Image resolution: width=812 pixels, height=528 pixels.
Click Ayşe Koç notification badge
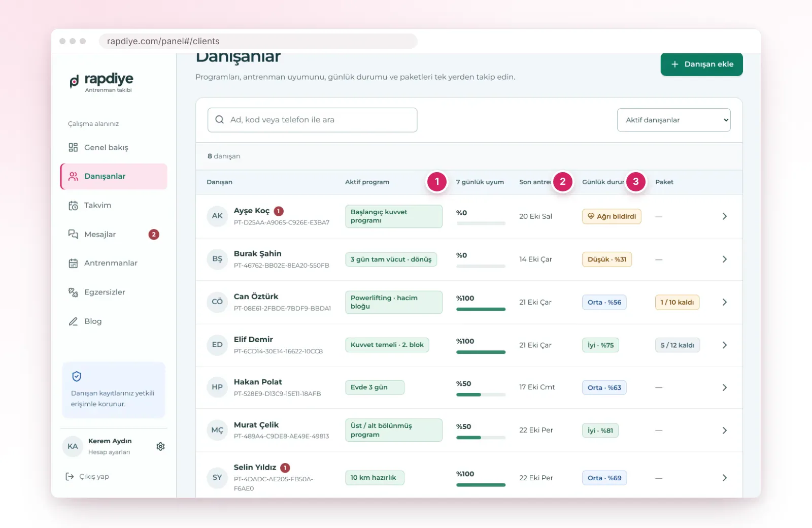tap(279, 211)
